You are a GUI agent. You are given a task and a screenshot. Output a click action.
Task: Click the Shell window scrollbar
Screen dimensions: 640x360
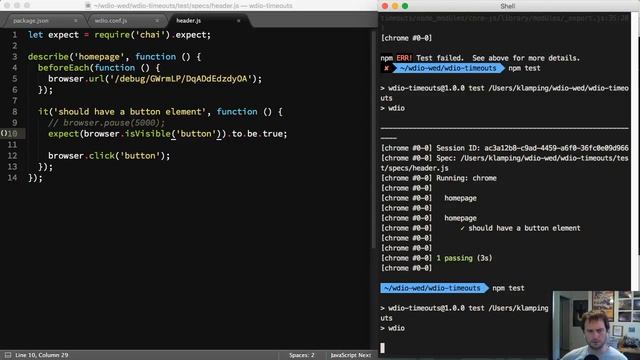click(635, 151)
